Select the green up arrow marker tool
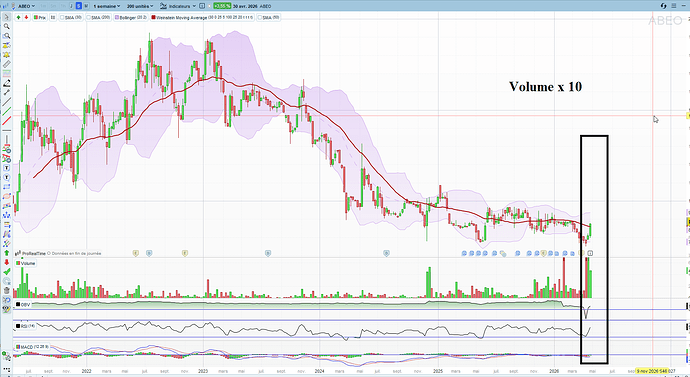 click(x=7, y=253)
